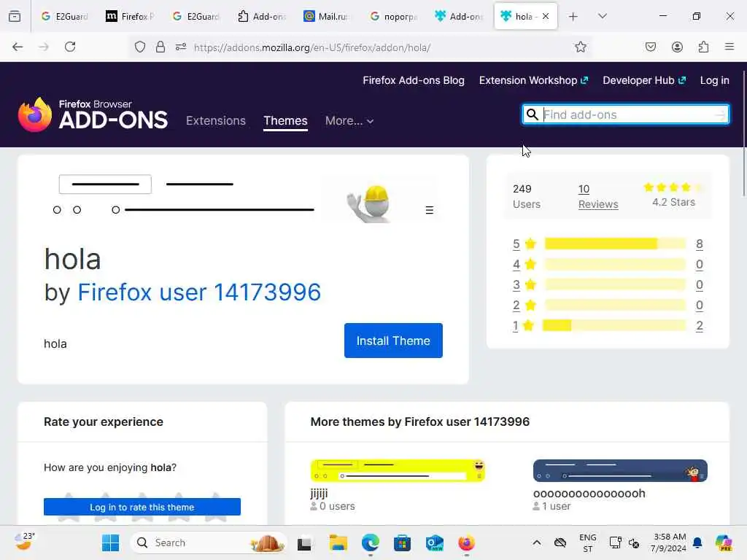
Task: Open Developer Hub link
Action: [x=643, y=80]
